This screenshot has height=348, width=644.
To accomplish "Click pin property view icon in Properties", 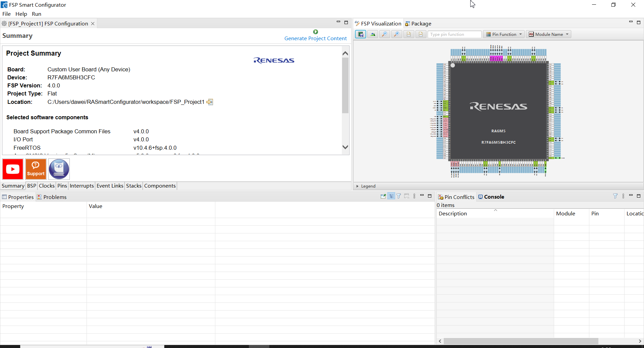I will coord(383,196).
